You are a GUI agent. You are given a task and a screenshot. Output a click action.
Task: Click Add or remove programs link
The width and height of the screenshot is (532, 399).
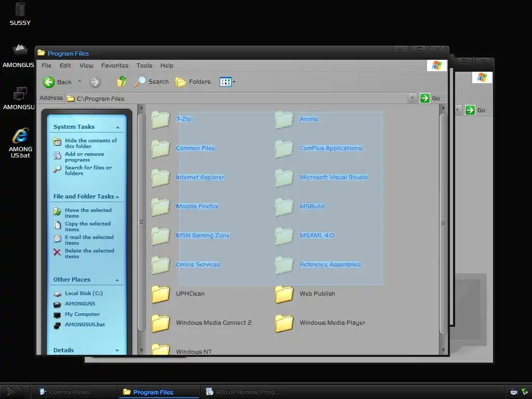[85, 157]
